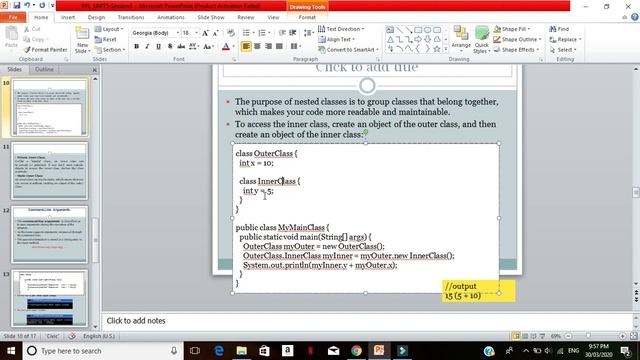The width and height of the screenshot is (640, 360).
Task: Open the Section dropdown
Action: click(x=110, y=49)
